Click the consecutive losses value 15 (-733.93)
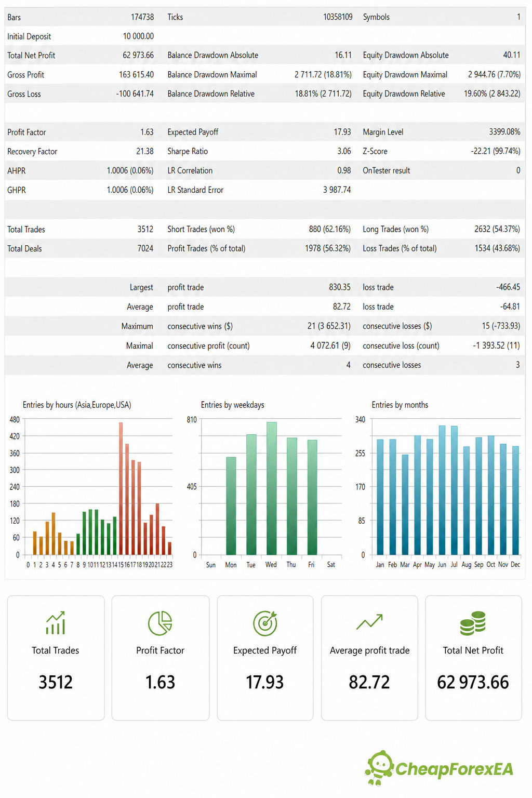 point(501,326)
